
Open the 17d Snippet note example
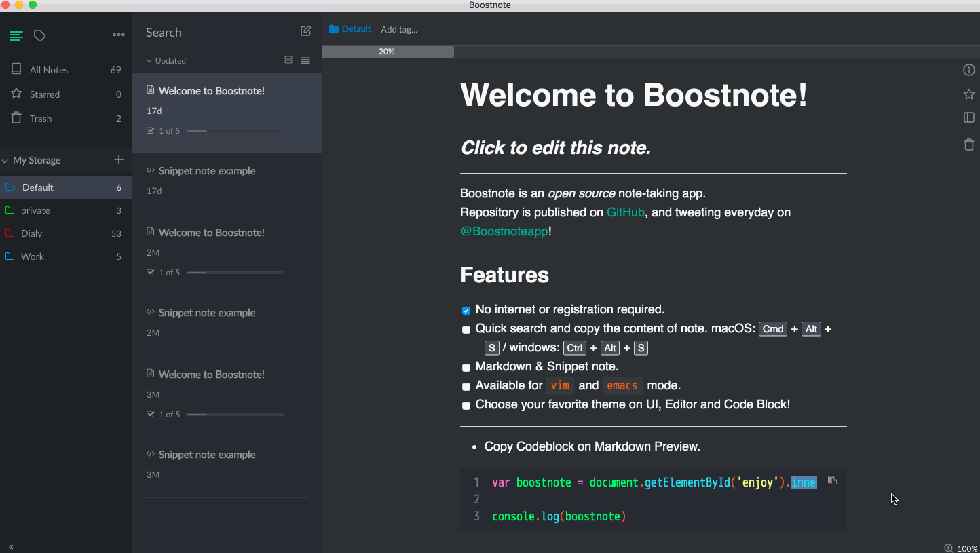227,183
